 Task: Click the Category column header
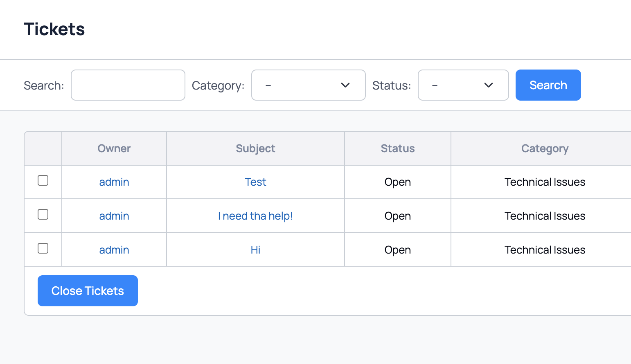coord(545,148)
